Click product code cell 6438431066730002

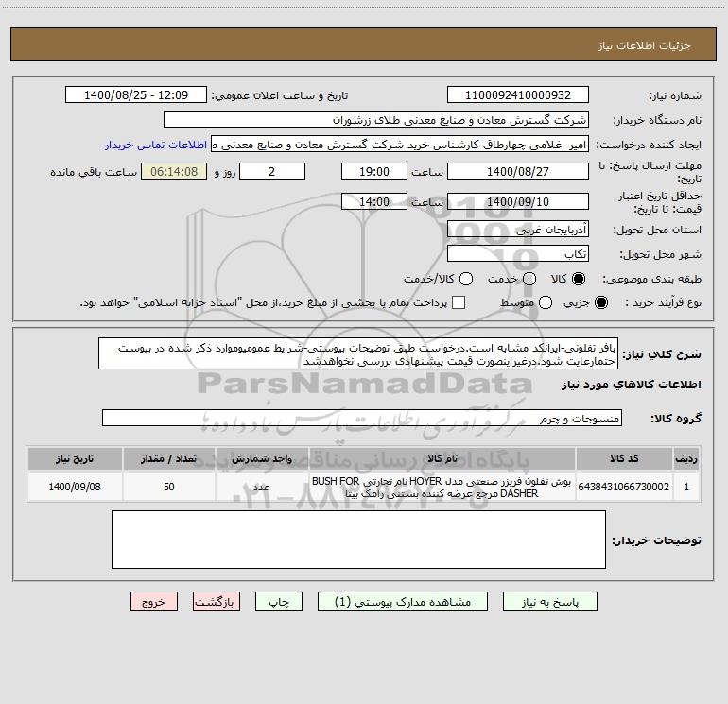[x=624, y=487]
